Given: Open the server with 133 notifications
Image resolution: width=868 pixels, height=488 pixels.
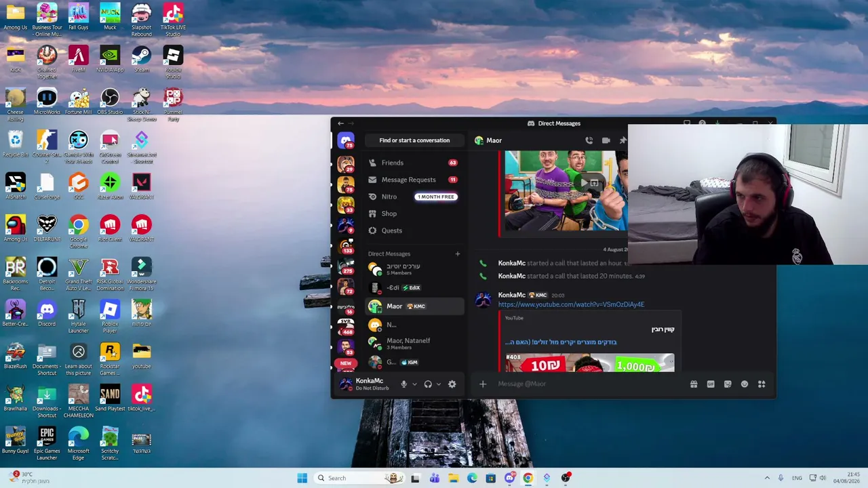Looking at the screenshot, I should click(346, 246).
